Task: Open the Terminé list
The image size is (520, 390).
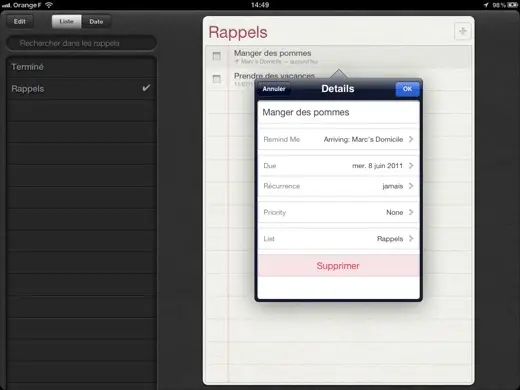Action: 81,67
